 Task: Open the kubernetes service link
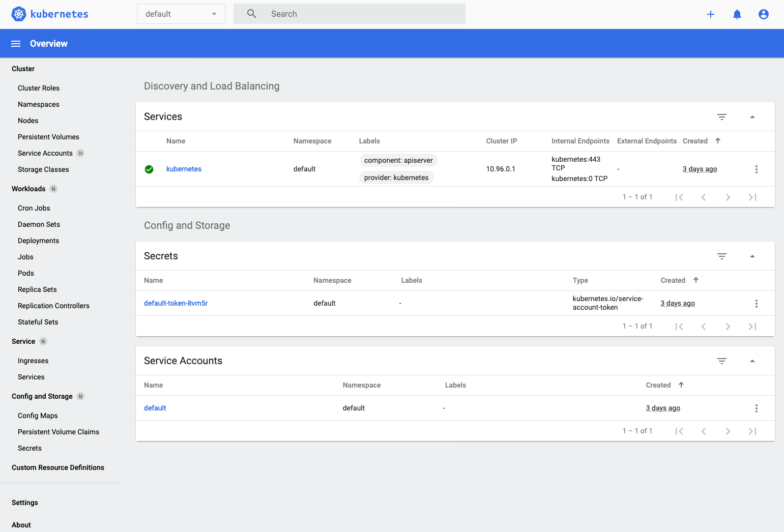[184, 169]
